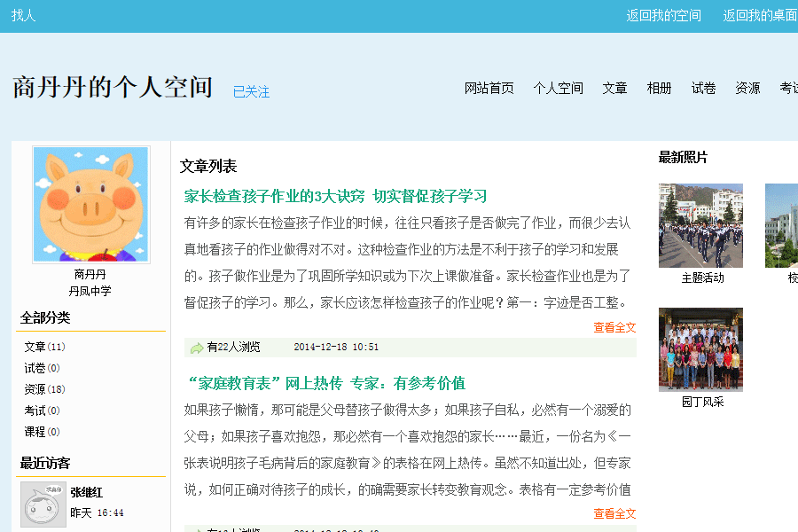Screen dimensions: 798x532
Task: Open the 主题活动 photo thumbnail
Action: point(700,225)
